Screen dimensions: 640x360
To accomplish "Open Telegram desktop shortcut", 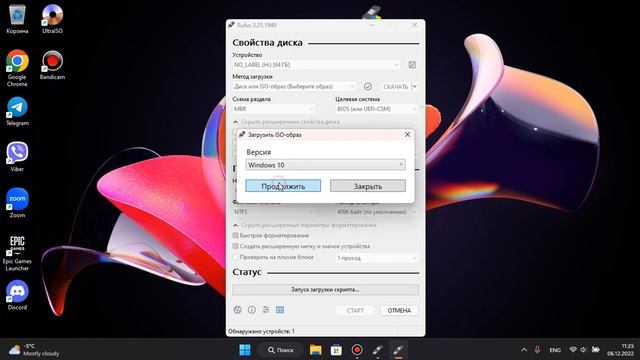I will pyautogui.click(x=17, y=111).
